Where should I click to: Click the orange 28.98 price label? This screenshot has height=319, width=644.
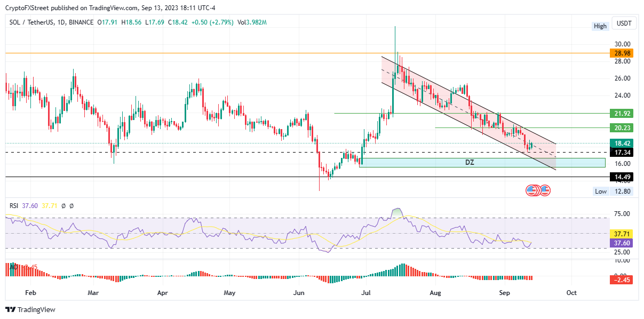click(x=621, y=53)
